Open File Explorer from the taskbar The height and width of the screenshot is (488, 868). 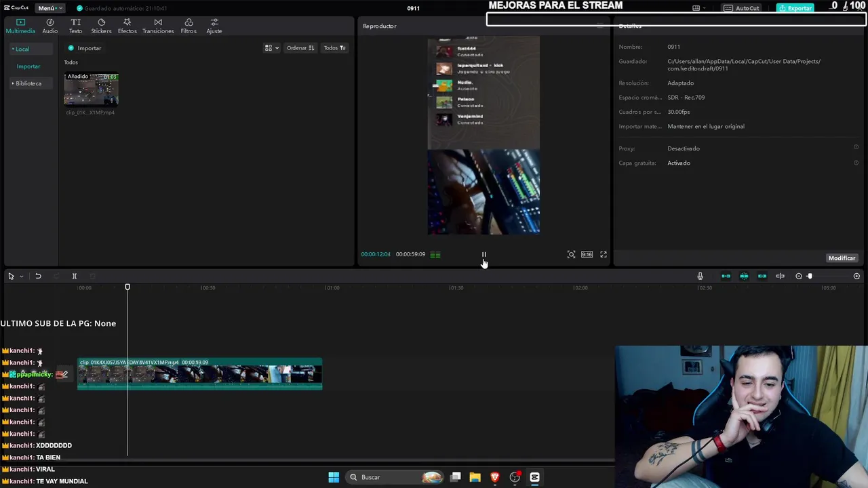(475, 477)
